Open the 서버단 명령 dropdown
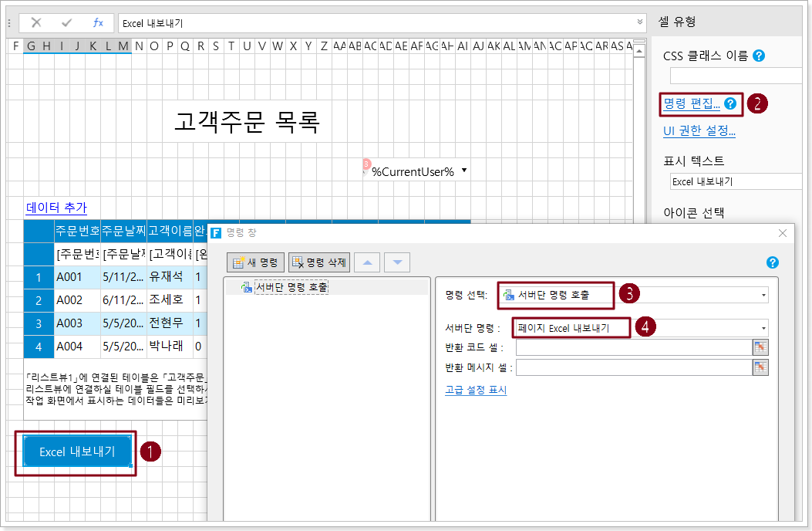This screenshot has height=531, width=812. pos(763,328)
